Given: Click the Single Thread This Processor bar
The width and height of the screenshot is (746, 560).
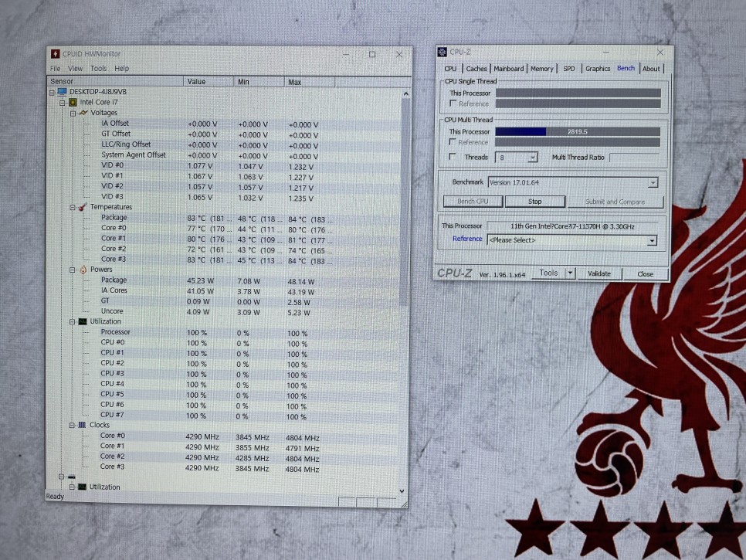Looking at the screenshot, I should [x=578, y=93].
